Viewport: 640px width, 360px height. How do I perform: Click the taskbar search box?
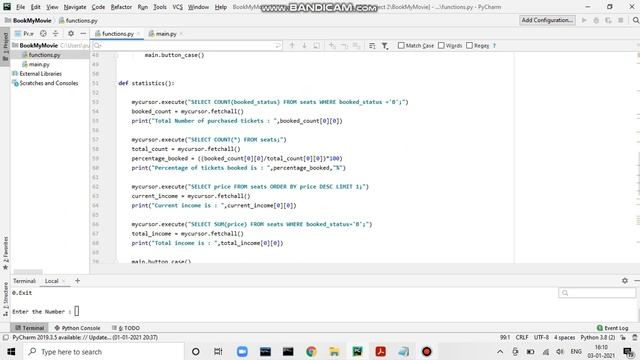[104, 351]
